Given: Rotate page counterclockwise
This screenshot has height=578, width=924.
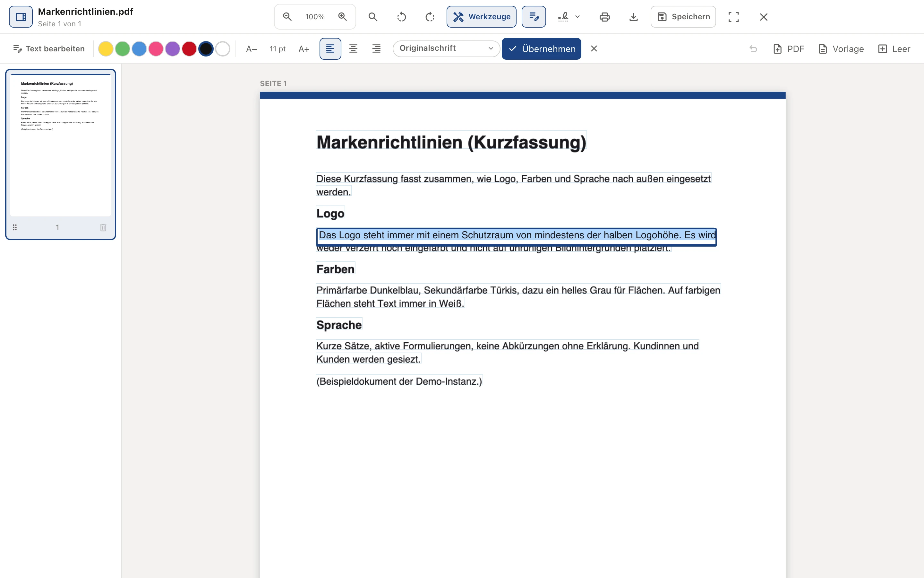Looking at the screenshot, I should coord(402,17).
